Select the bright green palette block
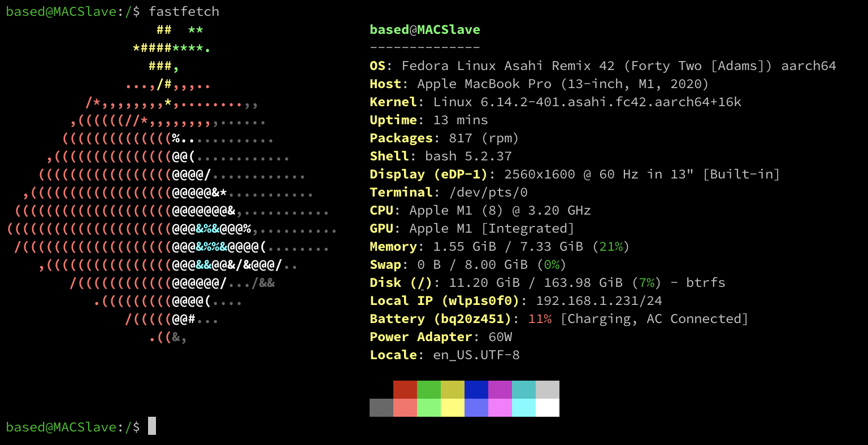This screenshot has height=445, width=868. tap(428, 408)
